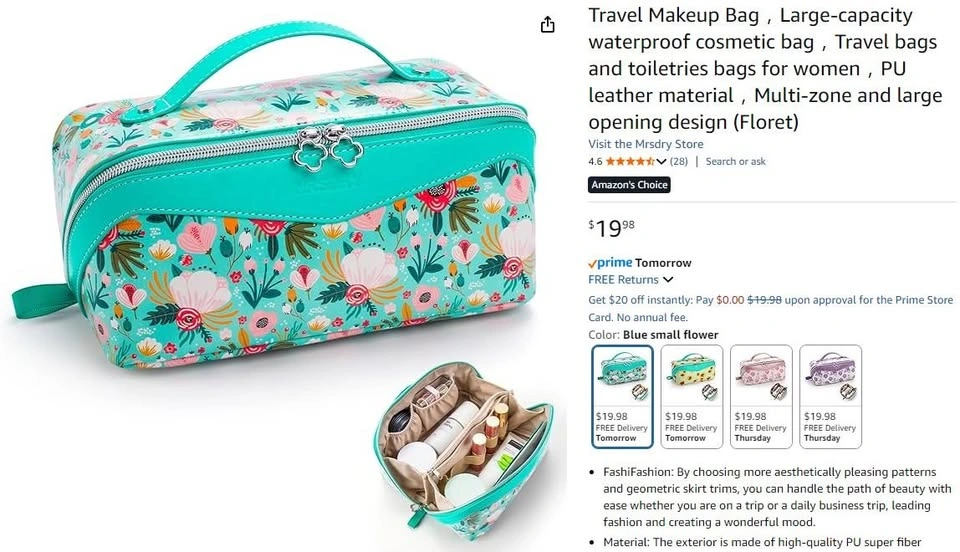Select the yellow sunflower bag color option
The image size is (960, 552).
[691, 397]
